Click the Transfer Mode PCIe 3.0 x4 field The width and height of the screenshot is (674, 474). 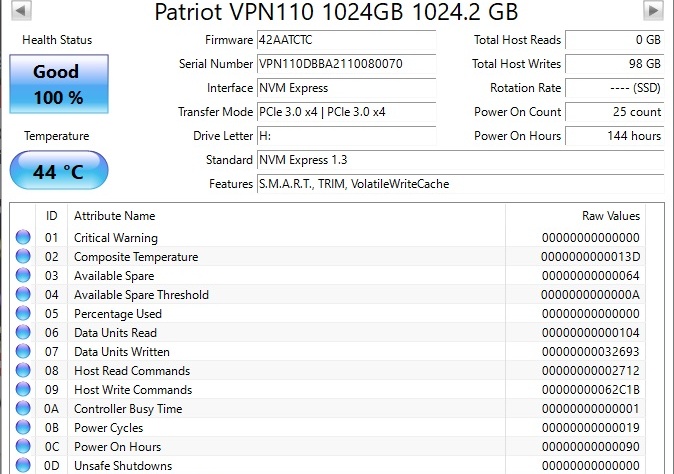click(x=346, y=112)
